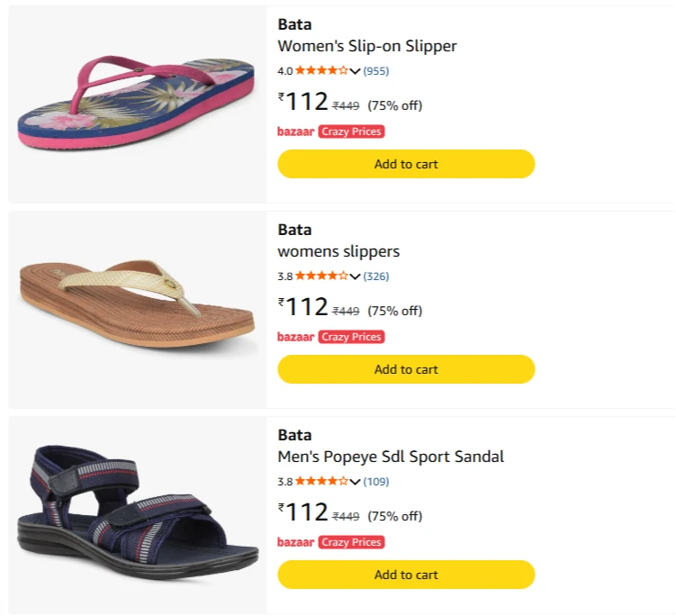The height and width of the screenshot is (616, 676).
Task: Open Women's Slip-on Slipper product title
Action: click(367, 46)
